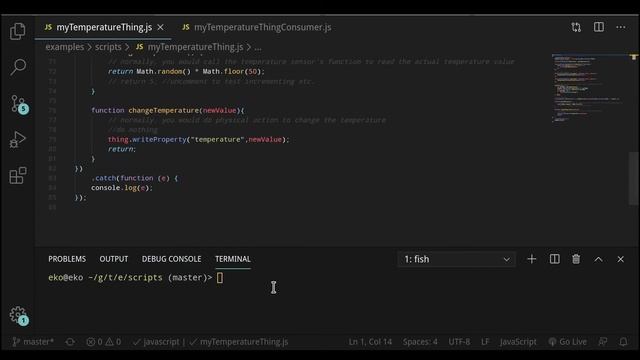Click the master* branch in status bar
640x360 pixels.
pos(33,342)
